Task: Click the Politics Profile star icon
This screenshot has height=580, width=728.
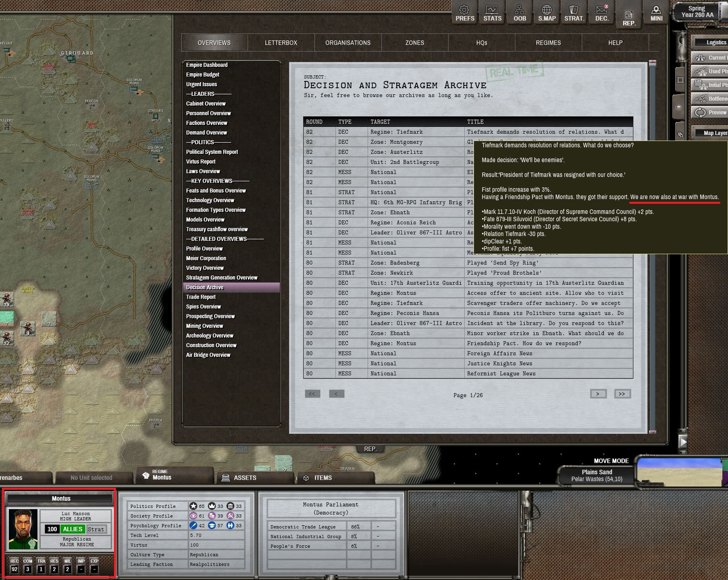Action: tap(193, 506)
